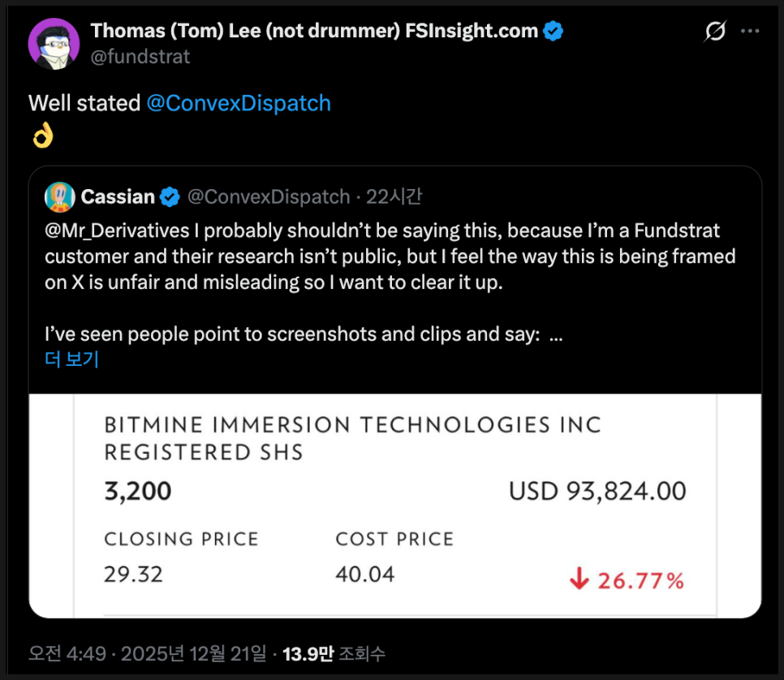Click the 13.9만 조회수 view count
The image size is (784, 680).
(x=334, y=653)
